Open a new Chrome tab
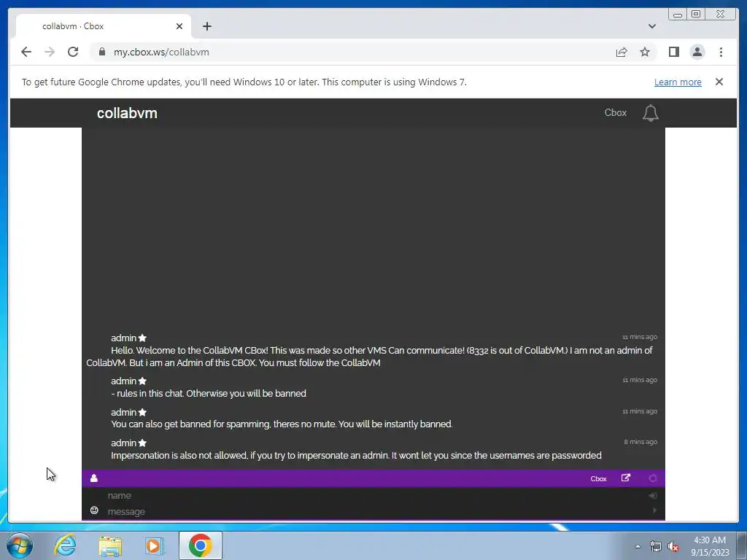 (x=206, y=26)
